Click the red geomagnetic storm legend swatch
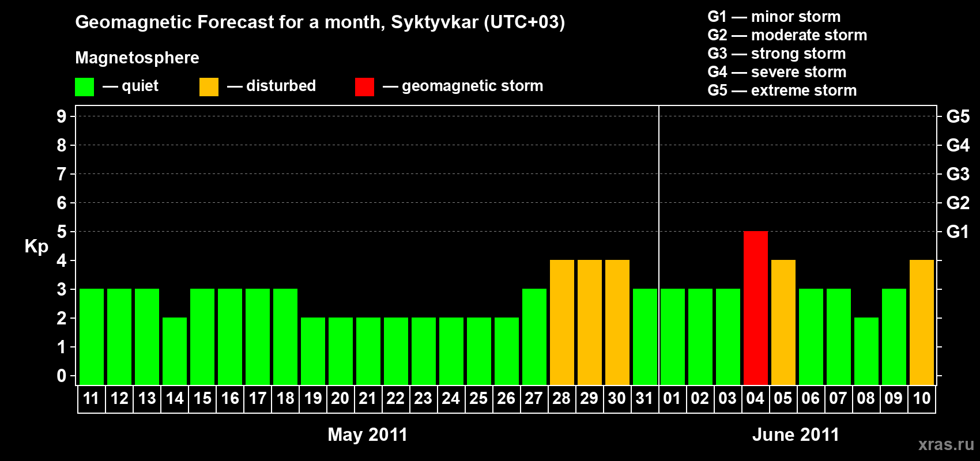980x461 pixels. click(x=364, y=87)
